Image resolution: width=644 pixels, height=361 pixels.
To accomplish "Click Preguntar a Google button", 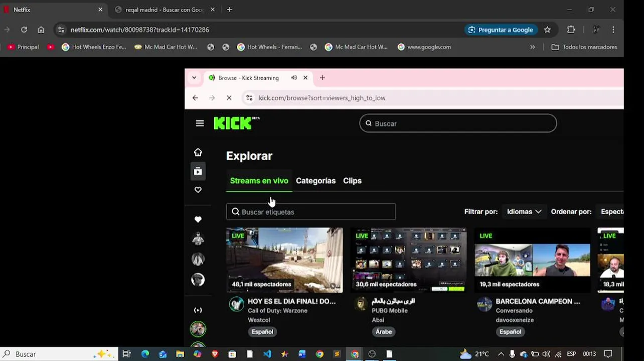I will (x=501, y=30).
